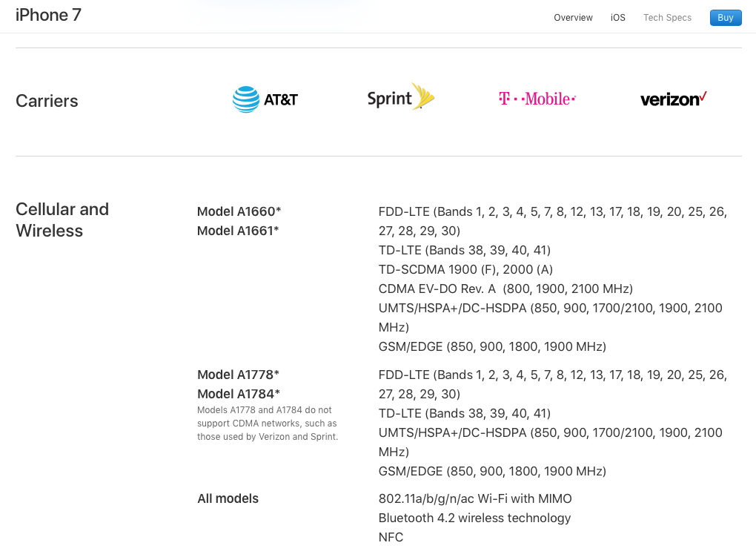
Task: Click the iPhone 7 page title
Action: point(48,15)
